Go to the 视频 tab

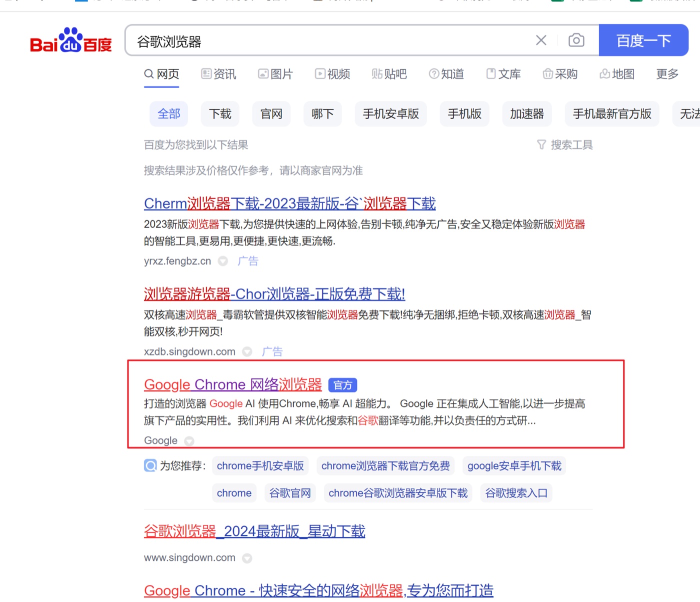[x=332, y=74]
